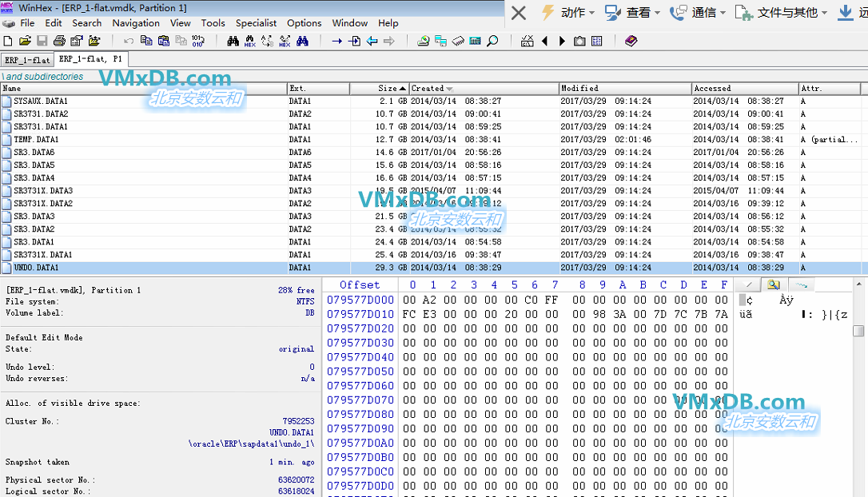The height and width of the screenshot is (497, 868).
Task: Click the Replace Hex Values icon
Action: click(x=285, y=41)
